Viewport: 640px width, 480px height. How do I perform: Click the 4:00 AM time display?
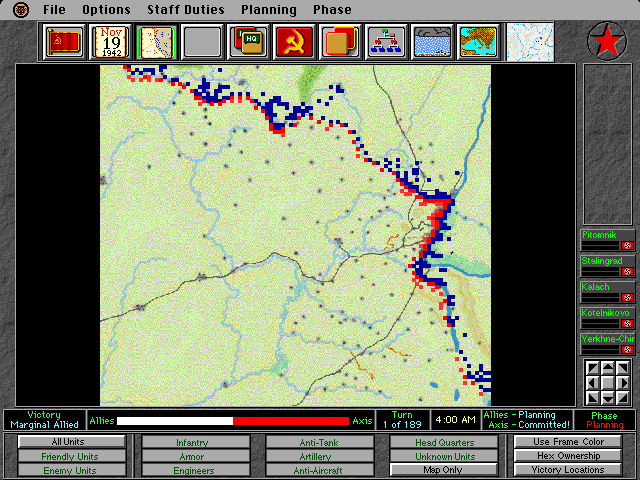456,420
